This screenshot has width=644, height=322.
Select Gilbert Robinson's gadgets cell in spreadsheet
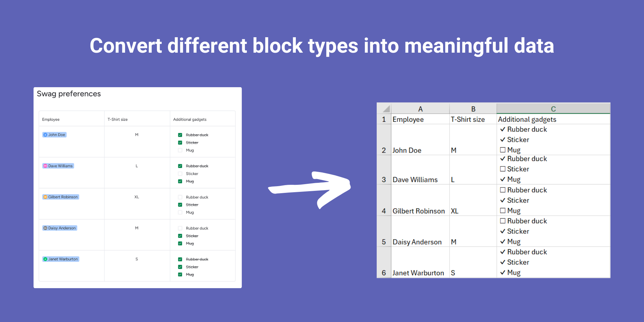coord(553,200)
